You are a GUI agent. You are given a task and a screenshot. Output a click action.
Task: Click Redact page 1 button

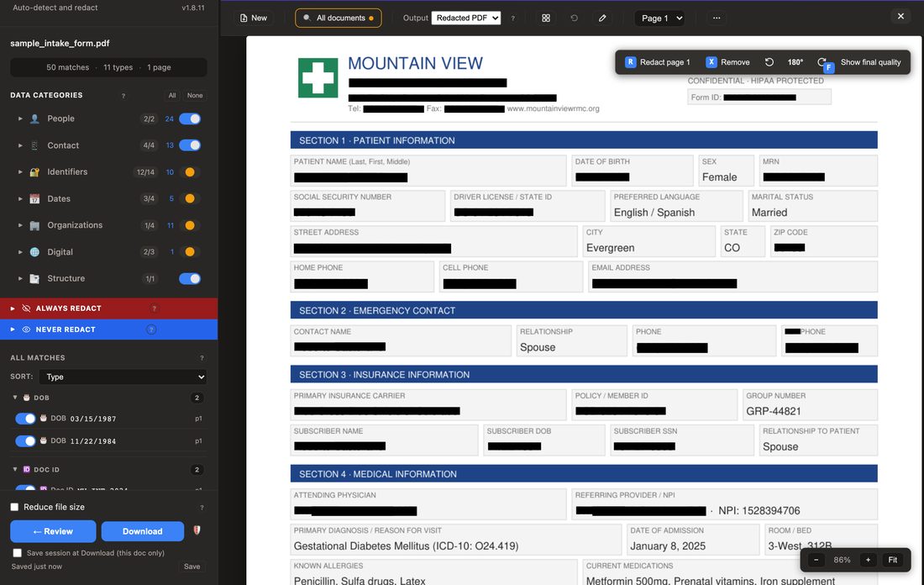point(657,62)
